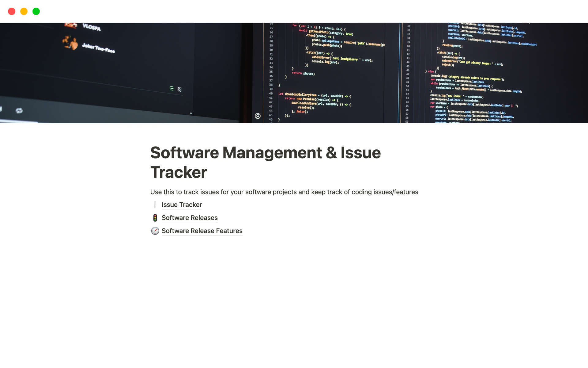Click the compass icon beside Software Release Features

(155, 231)
